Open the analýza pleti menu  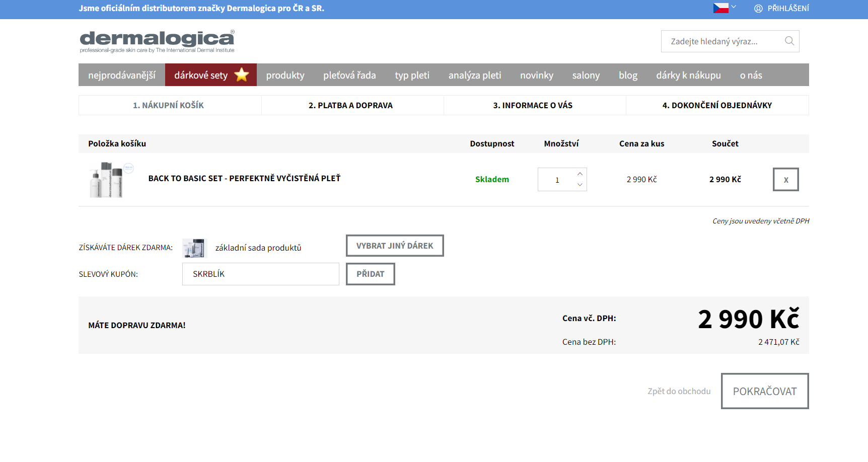(475, 75)
